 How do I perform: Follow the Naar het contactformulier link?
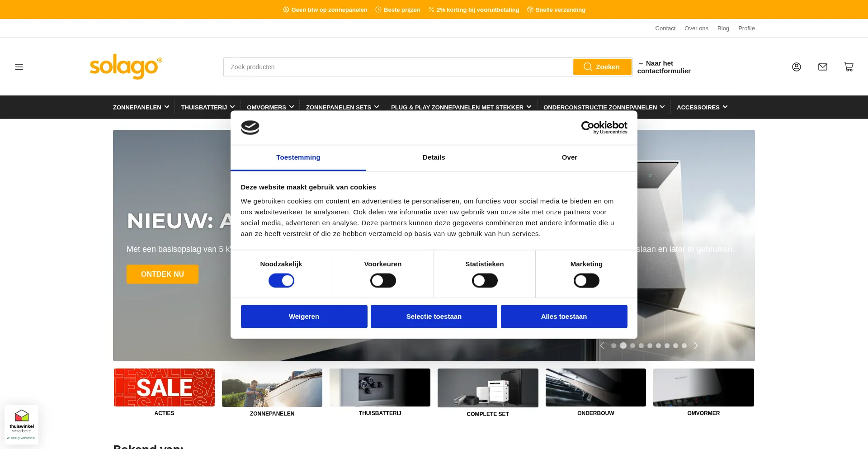(664, 67)
